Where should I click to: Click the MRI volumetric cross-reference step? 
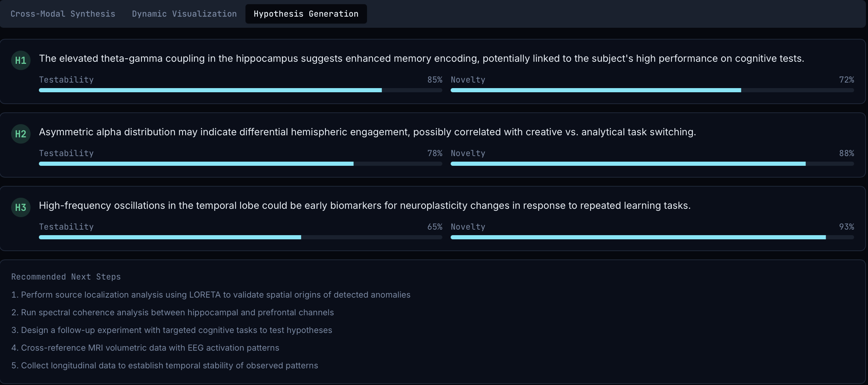click(x=145, y=348)
